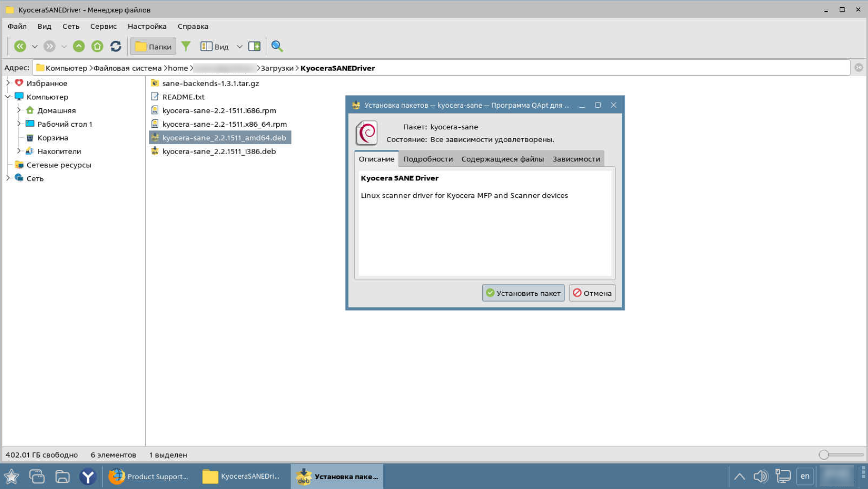The image size is (868, 489).
Task: Switch to the Зависимости tab
Action: point(576,159)
